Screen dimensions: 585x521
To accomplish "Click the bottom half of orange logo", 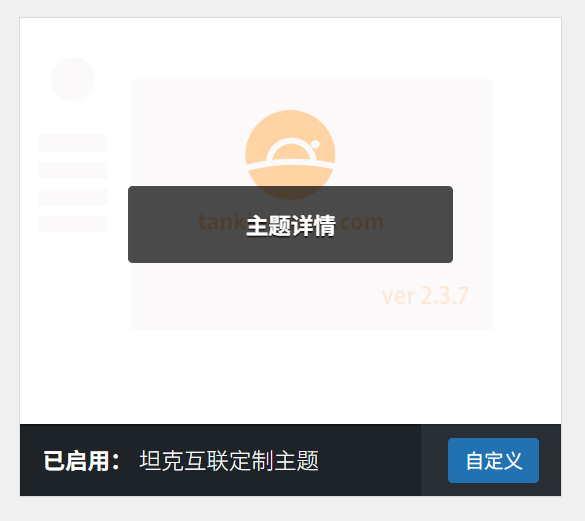I will click(290, 177).
